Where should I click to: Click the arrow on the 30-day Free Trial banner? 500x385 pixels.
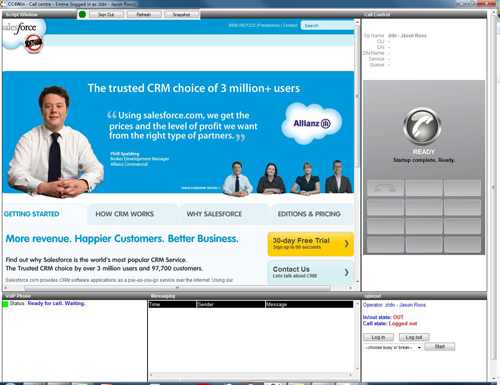click(347, 244)
